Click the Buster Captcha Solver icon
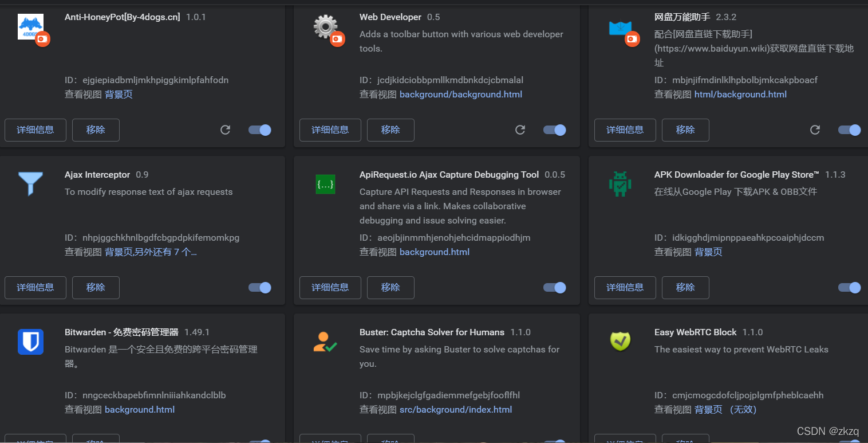This screenshot has height=443, width=868. [325, 342]
